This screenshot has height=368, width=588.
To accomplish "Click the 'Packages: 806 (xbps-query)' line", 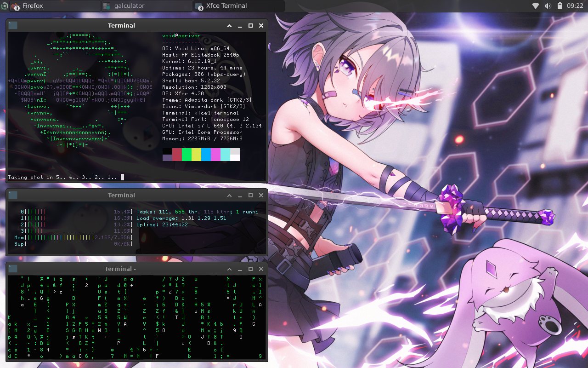I will click(x=204, y=74).
